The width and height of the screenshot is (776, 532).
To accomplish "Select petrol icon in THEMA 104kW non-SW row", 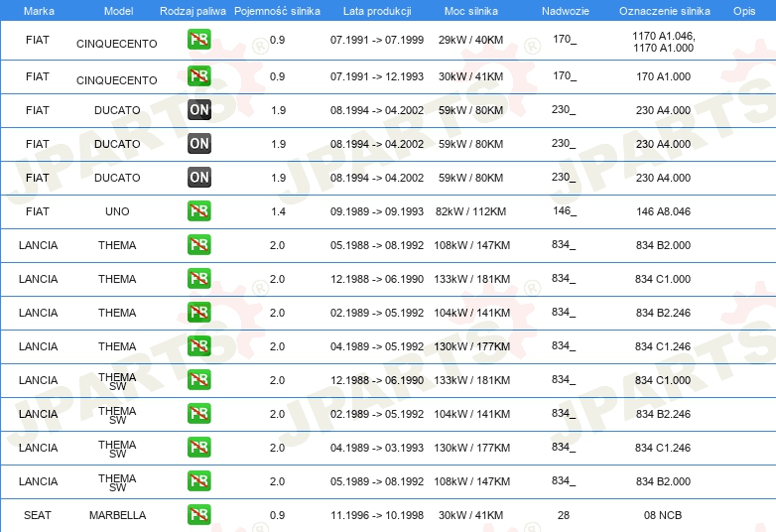I will tap(198, 313).
